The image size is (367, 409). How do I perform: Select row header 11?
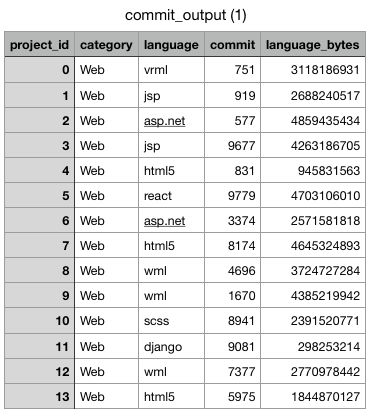coord(39,346)
